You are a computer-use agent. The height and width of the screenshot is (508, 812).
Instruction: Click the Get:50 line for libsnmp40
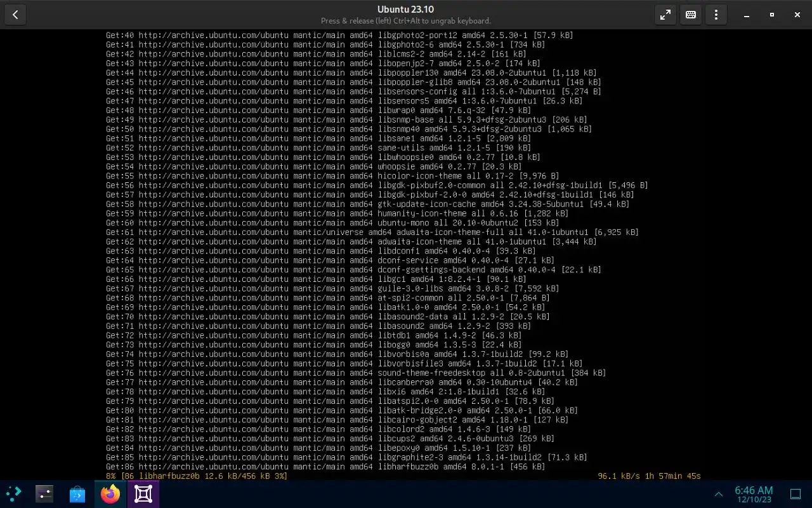(349, 129)
